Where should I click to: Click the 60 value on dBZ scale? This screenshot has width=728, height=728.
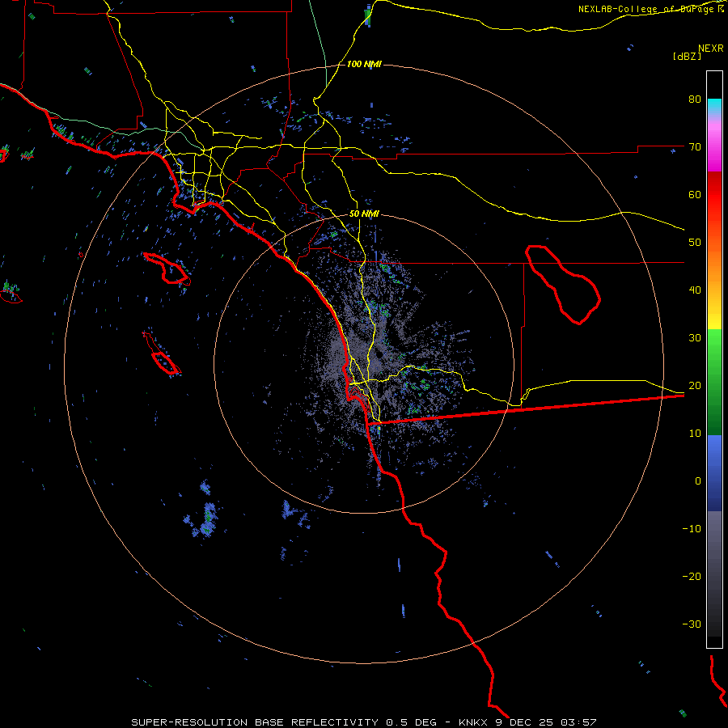click(x=695, y=194)
